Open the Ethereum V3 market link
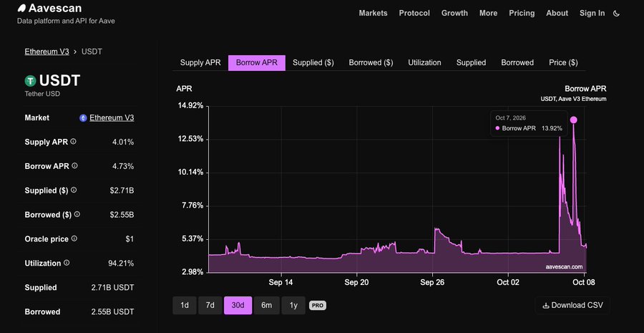The image size is (644, 333). tap(112, 118)
